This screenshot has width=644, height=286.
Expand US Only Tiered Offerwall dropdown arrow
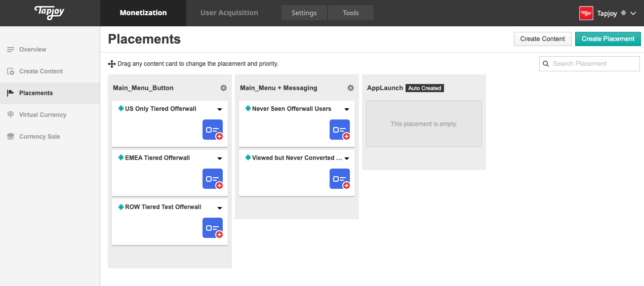(x=220, y=109)
